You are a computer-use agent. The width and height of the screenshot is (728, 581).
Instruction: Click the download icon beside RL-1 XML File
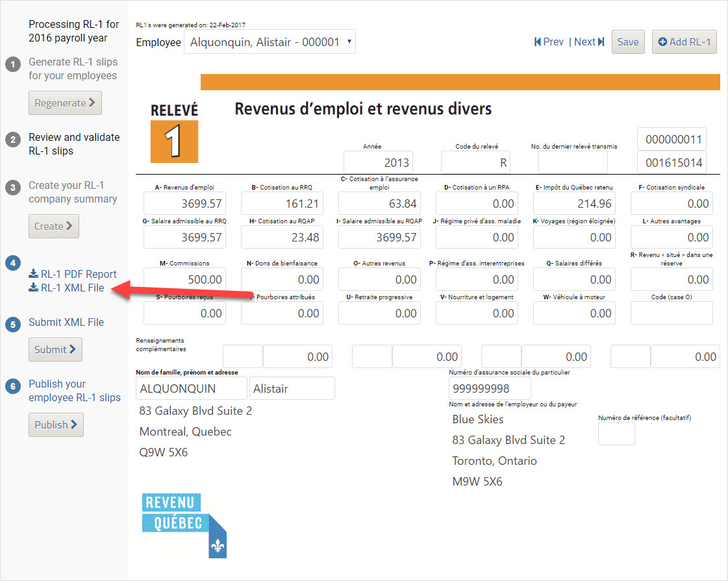(33, 288)
